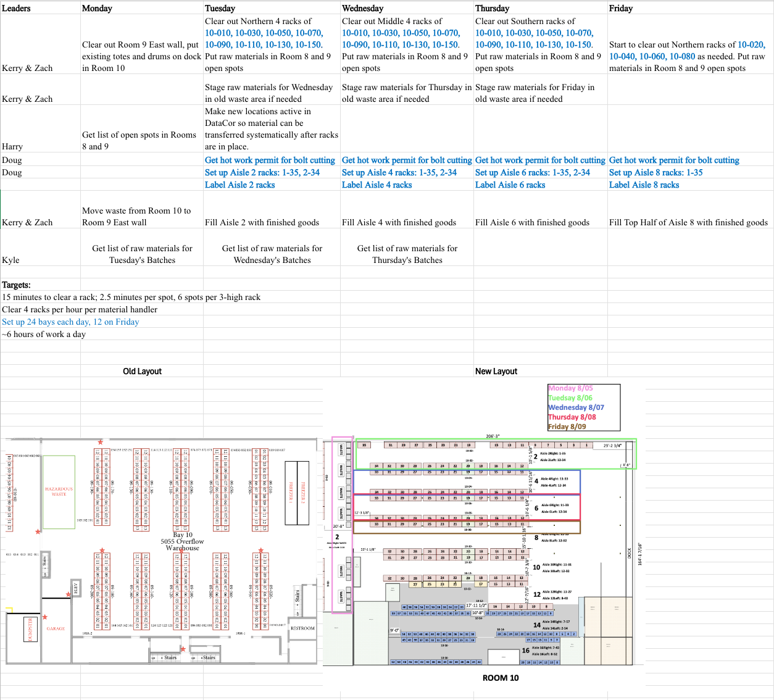Click the red star above the Garage label
The width and height of the screenshot is (774, 700).
pyautogui.click(x=44, y=617)
